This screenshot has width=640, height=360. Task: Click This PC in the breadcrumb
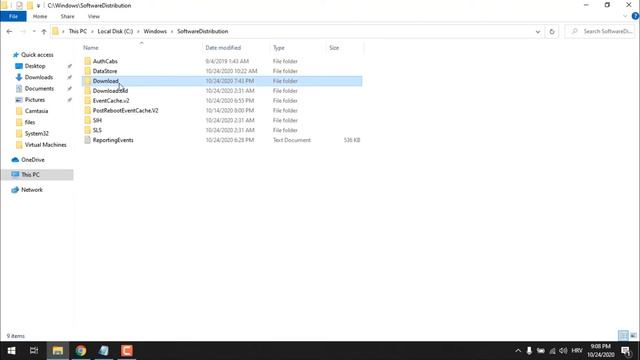pos(78,31)
